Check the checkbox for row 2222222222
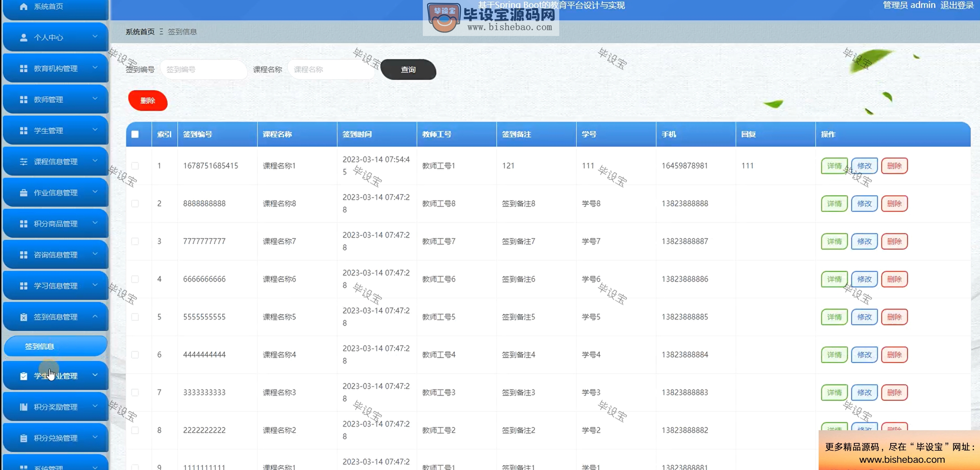The image size is (980, 470). coord(135,430)
